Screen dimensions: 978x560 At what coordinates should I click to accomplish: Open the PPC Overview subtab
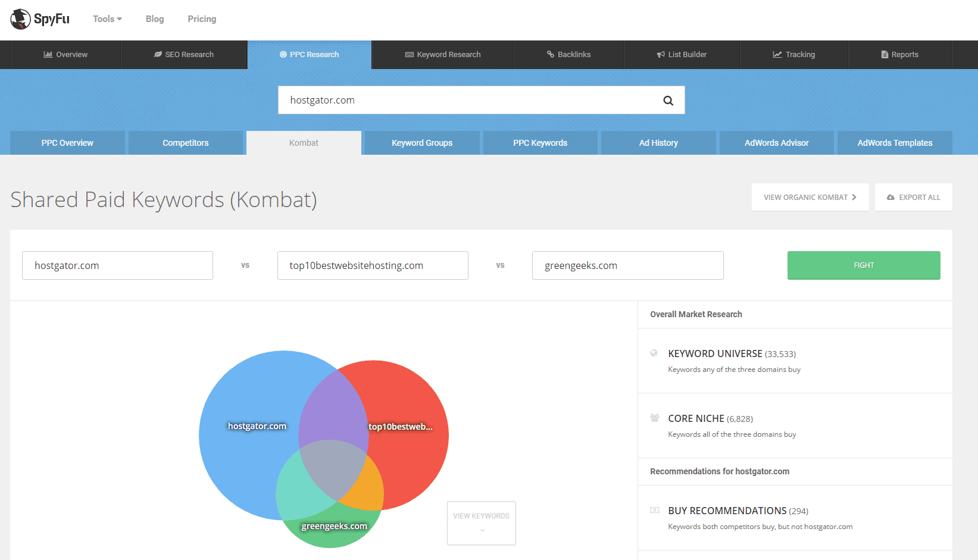click(x=67, y=143)
